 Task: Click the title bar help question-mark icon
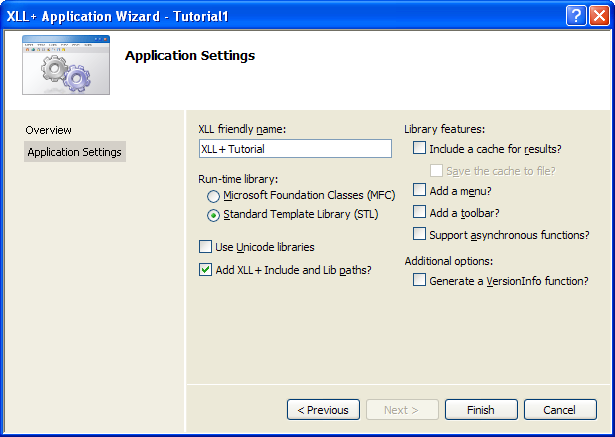click(575, 16)
